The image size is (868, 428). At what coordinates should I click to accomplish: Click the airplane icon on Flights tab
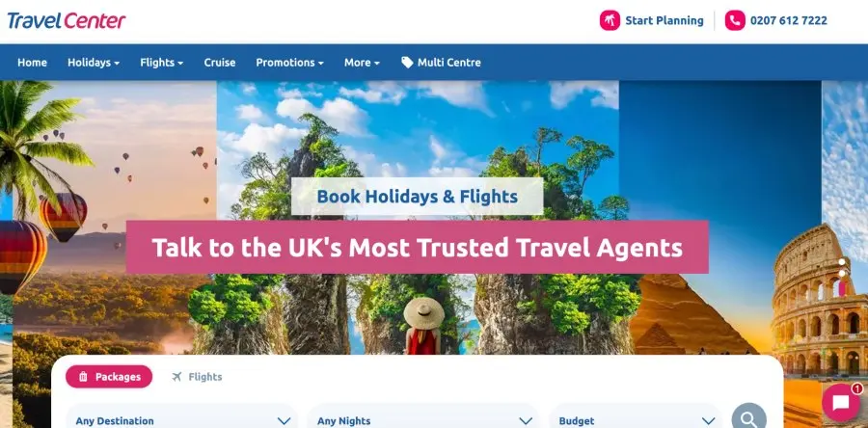coord(177,377)
